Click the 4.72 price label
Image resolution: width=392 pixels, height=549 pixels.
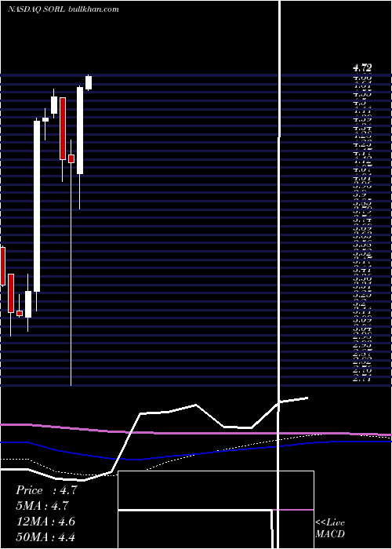tap(362, 68)
